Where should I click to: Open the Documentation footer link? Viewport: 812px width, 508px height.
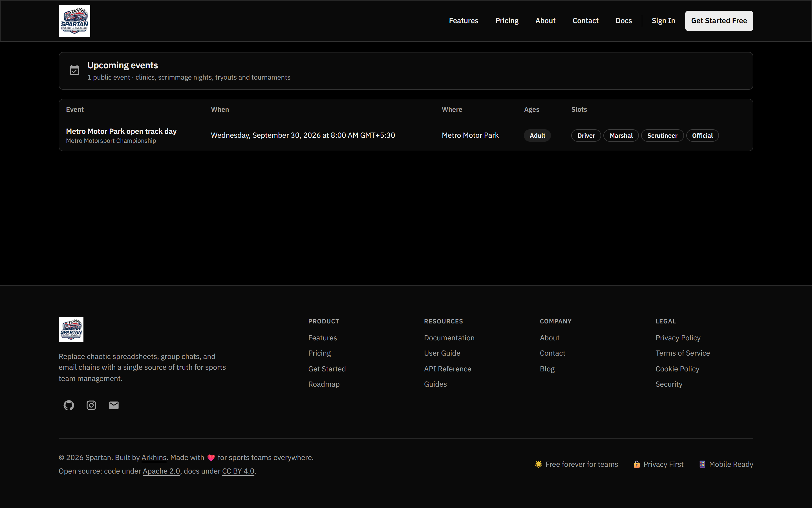[x=449, y=338]
